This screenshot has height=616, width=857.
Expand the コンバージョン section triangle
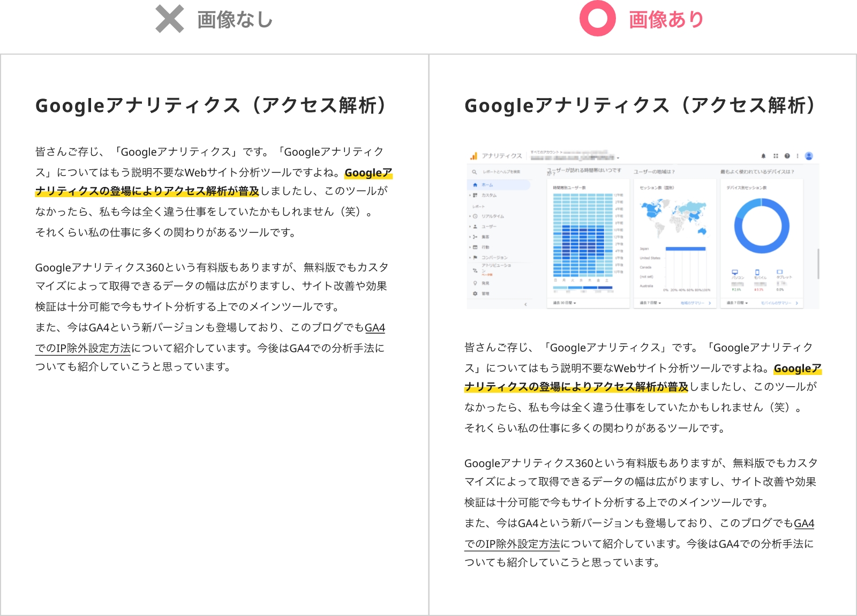tap(470, 258)
